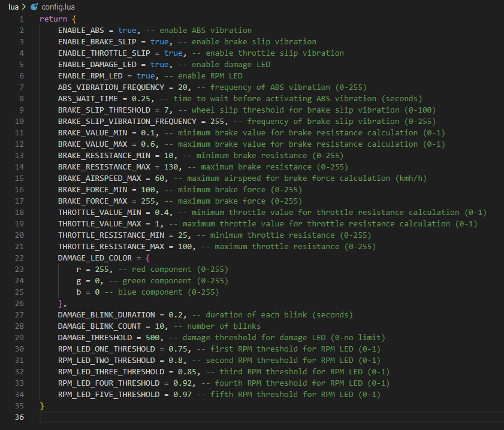Screen dimensions: 504x430
Task: Click 'BRAKE_SLIP_THRESHOLD' identifier
Action: point(104,110)
